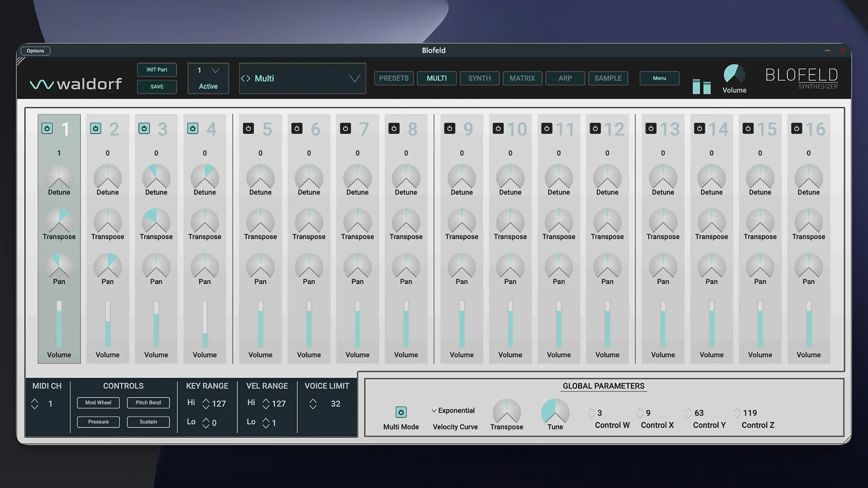Click the part 2 Volume slider
Image resolution: width=868 pixels, height=488 pixels.
click(x=108, y=324)
